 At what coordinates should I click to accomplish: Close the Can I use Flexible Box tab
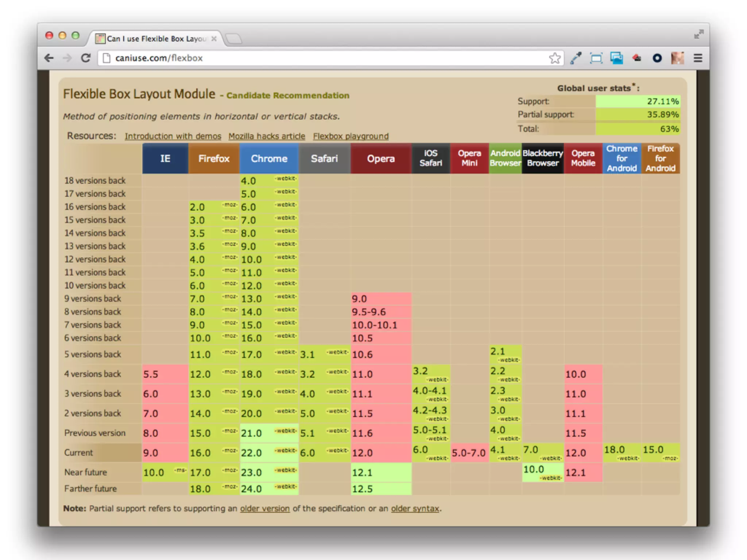point(214,39)
